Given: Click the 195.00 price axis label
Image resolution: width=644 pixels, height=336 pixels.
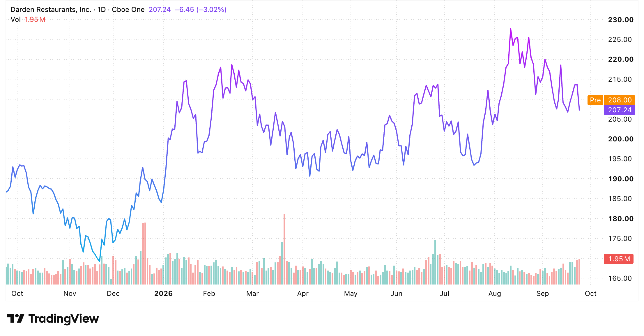Looking at the screenshot, I should pyautogui.click(x=620, y=159).
